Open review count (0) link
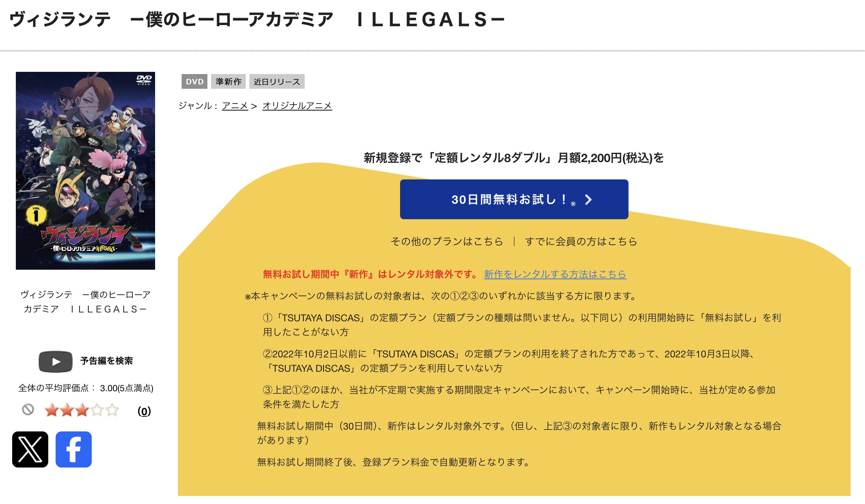This screenshot has width=865, height=504. click(144, 411)
